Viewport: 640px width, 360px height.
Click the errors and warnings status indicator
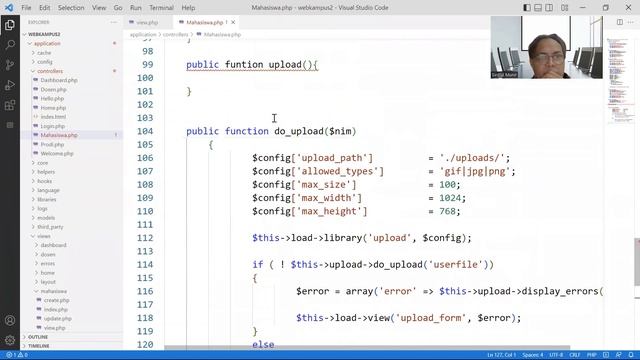(17, 355)
